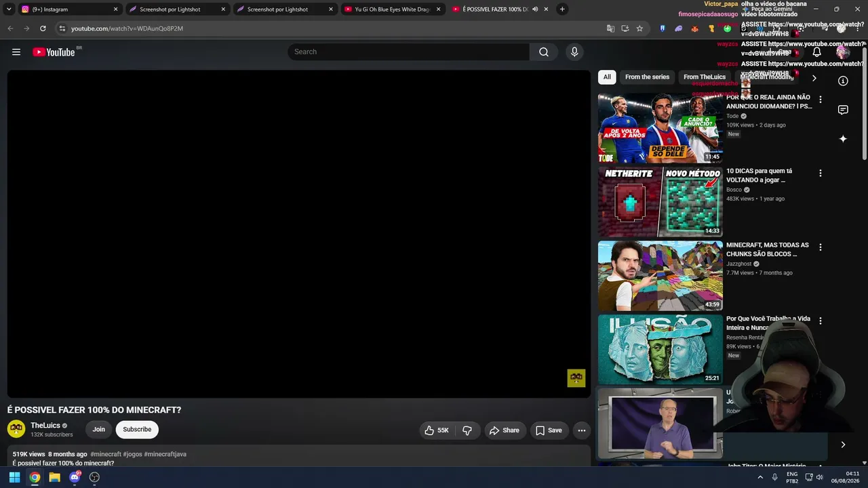Switch the ENG PTB2 input language
The image size is (868, 488).
[x=791, y=477]
